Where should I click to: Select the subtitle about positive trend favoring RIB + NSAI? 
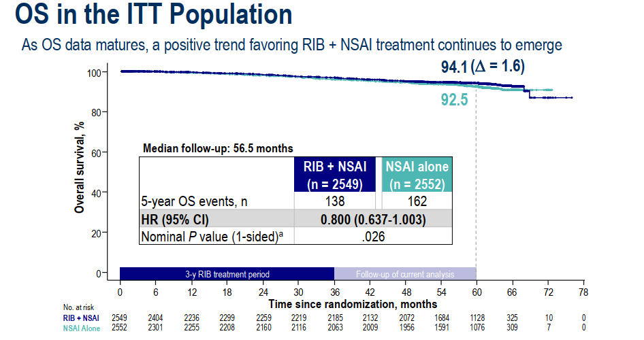click(292, 46)
